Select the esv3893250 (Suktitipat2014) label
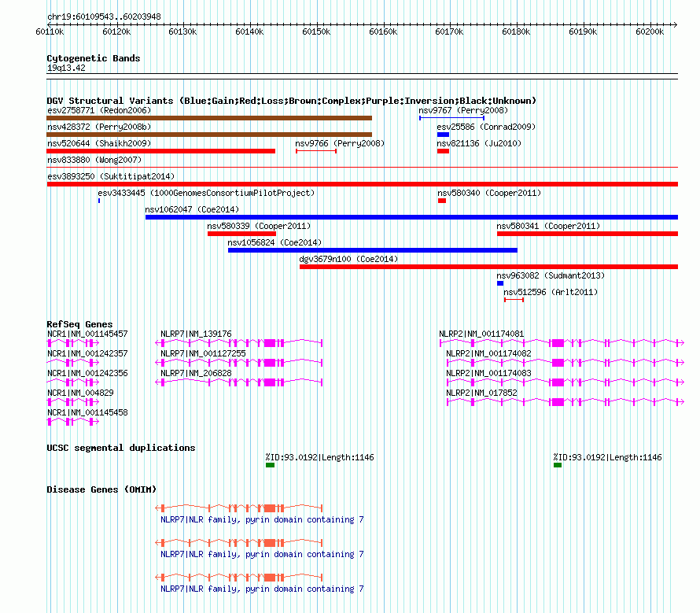Screen dimensions: 700x613 (111, 176)
